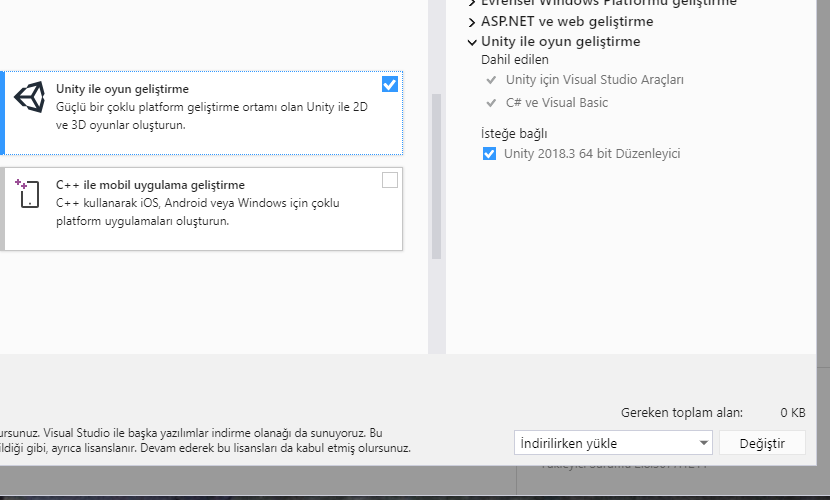
Task: Click Unity için Visual Studio Araçları item
Action: 594,79
